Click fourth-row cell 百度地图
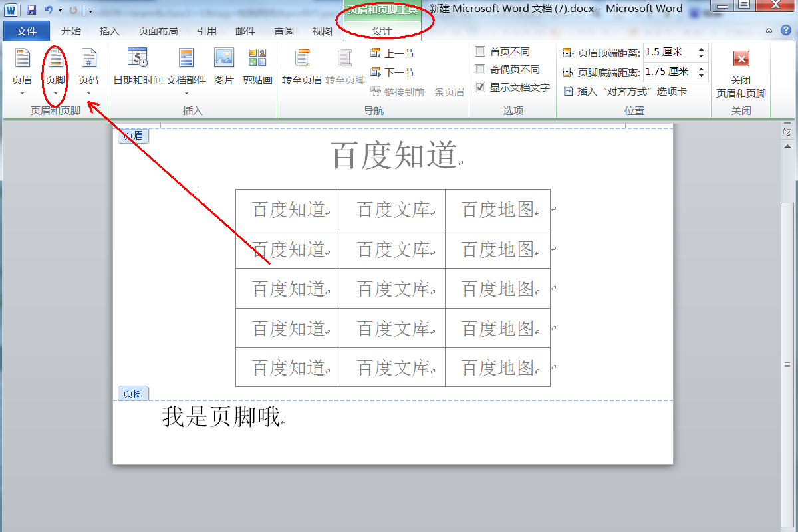 pos(499,328)
